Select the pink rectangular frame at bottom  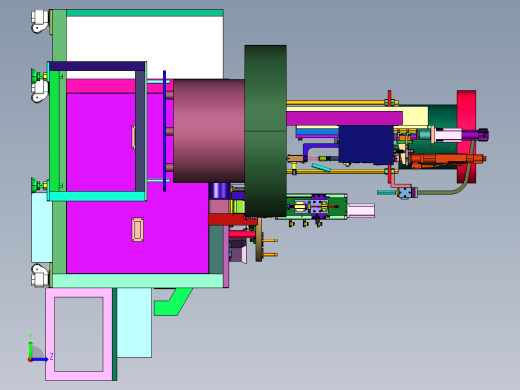79,334
